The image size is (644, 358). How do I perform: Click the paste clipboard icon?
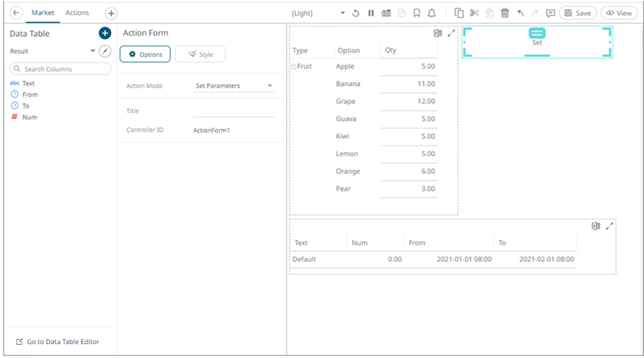pos(489,13)
